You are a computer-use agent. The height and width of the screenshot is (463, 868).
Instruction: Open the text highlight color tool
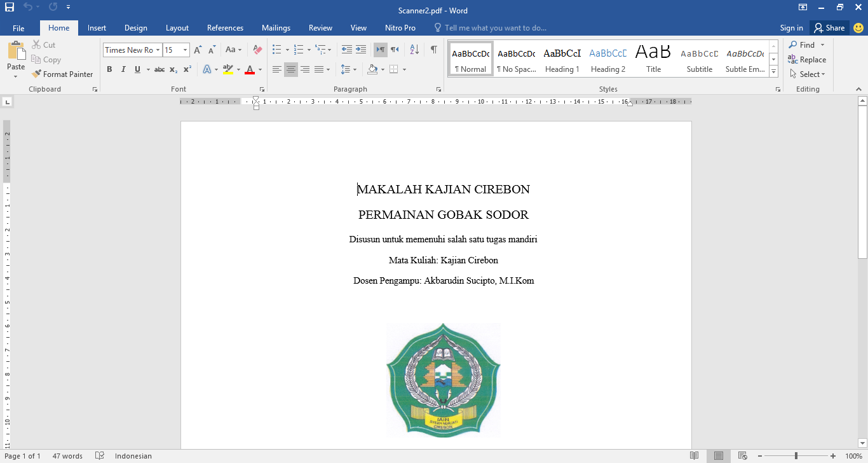pyautogui.click(x=229, y=69)
